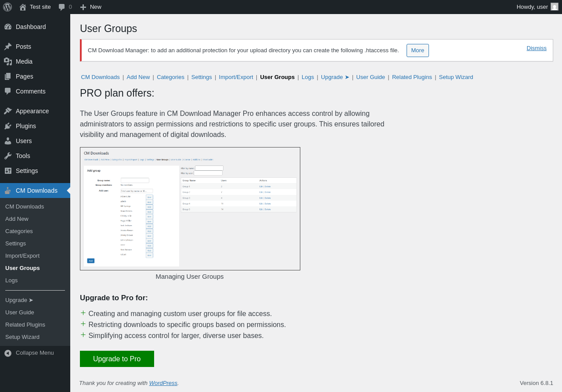The height and width of the screenshot is (392, 562).
Task: Open User Guide link in top navigation
Action: 371,77
